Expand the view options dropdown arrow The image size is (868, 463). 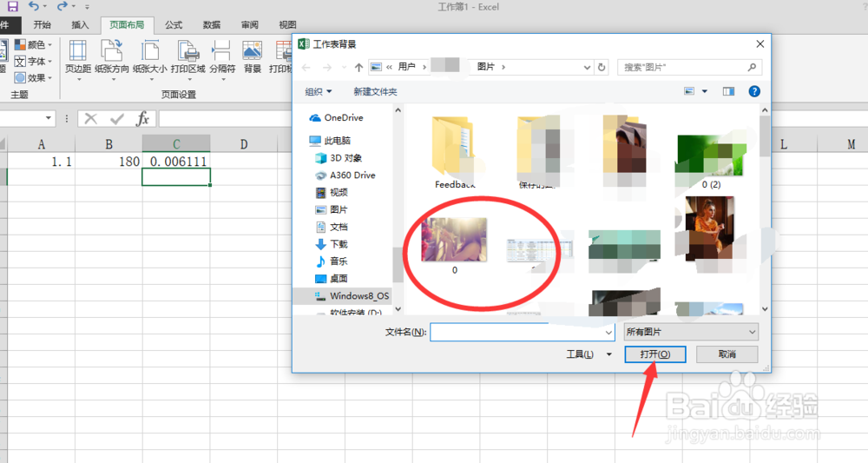705,91
